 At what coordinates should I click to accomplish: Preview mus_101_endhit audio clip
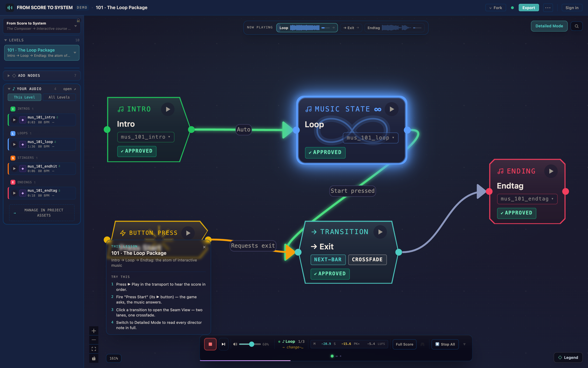[x=14, y=169]
